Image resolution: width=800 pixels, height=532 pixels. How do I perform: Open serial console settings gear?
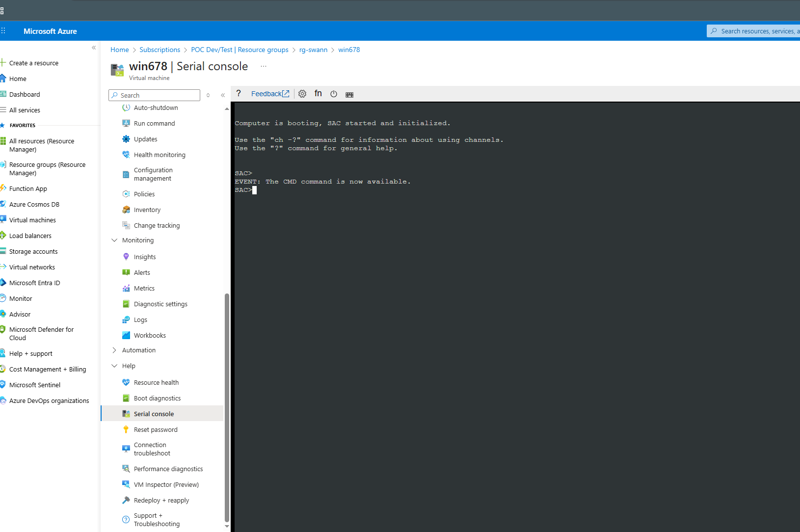(x=302, y=93)
